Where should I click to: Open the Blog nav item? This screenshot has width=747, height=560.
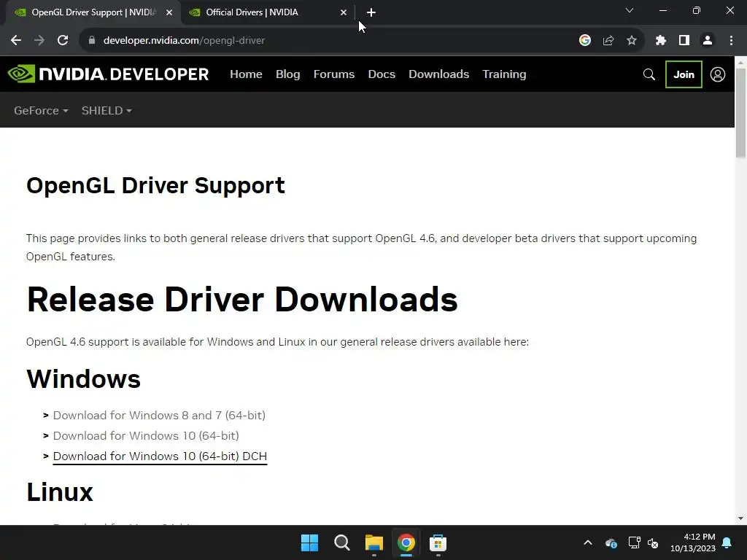287,74
